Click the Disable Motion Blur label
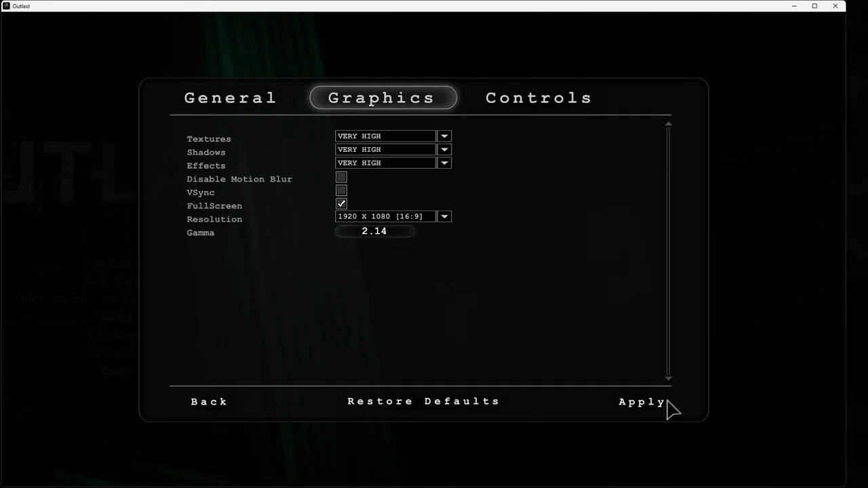This screenshot has height=488, width=868. (239, 179)
